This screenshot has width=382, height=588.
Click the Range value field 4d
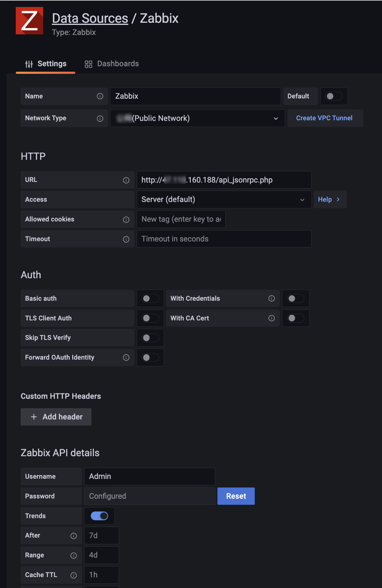[101, 555]
